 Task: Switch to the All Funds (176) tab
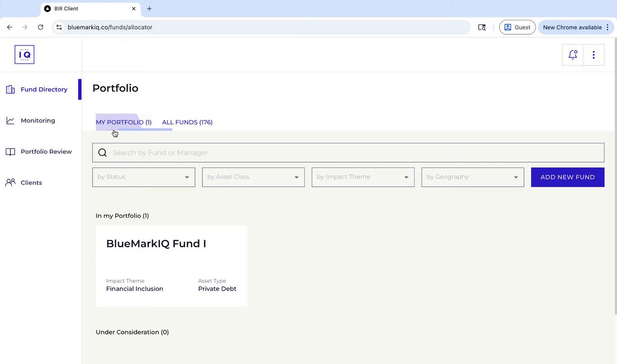[187, 122]
